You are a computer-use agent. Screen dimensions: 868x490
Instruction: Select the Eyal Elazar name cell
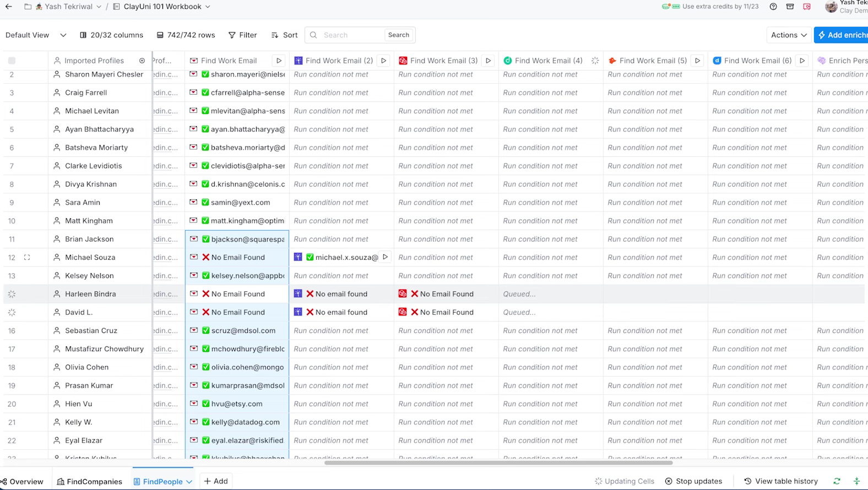tap(100, 440)
